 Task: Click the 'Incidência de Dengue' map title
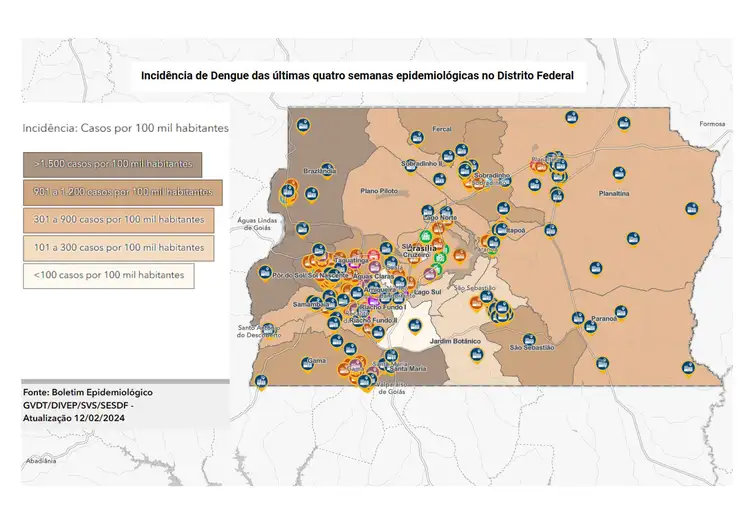click(357, 75)
